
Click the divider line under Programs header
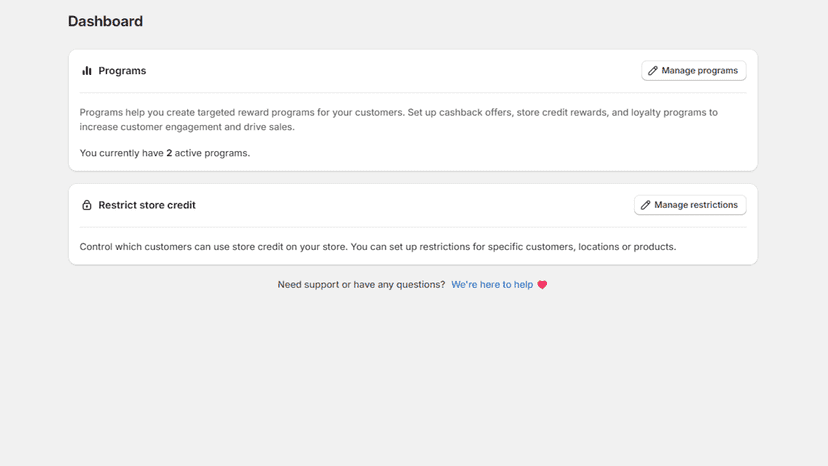(x=413, y=93)
